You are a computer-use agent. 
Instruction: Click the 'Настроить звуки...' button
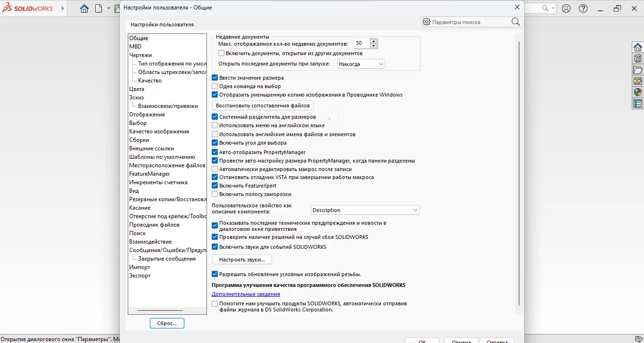(x=242, y=260)
